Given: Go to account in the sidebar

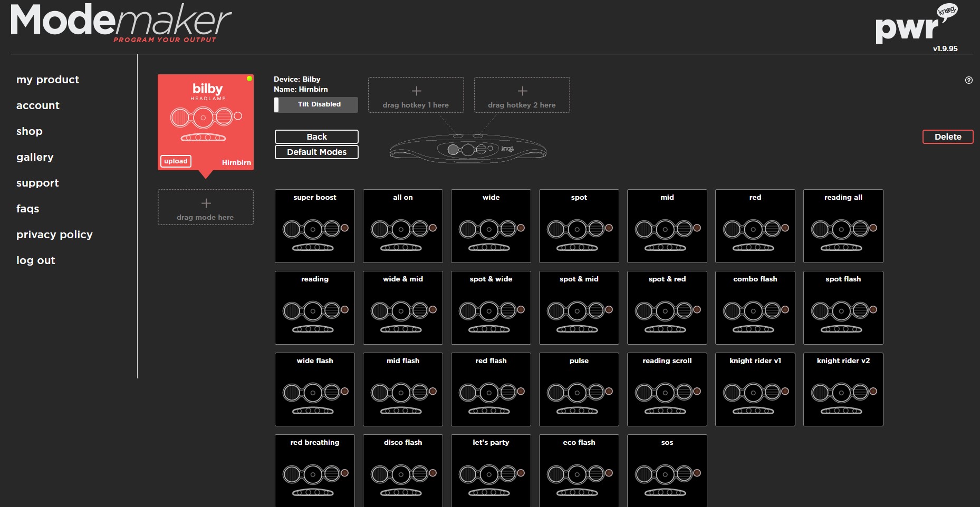Looking at the screenshot, I should tap(38, 105).
